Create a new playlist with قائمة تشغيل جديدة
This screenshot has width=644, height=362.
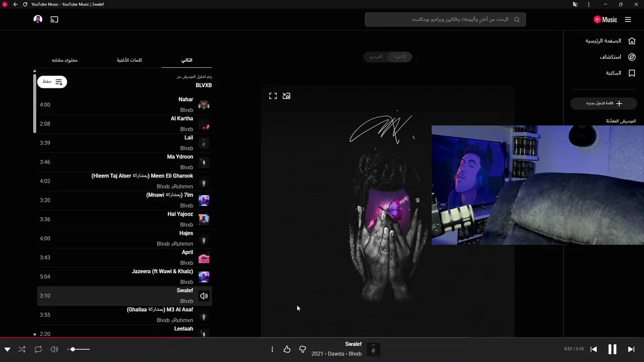(x=604, y=103)
